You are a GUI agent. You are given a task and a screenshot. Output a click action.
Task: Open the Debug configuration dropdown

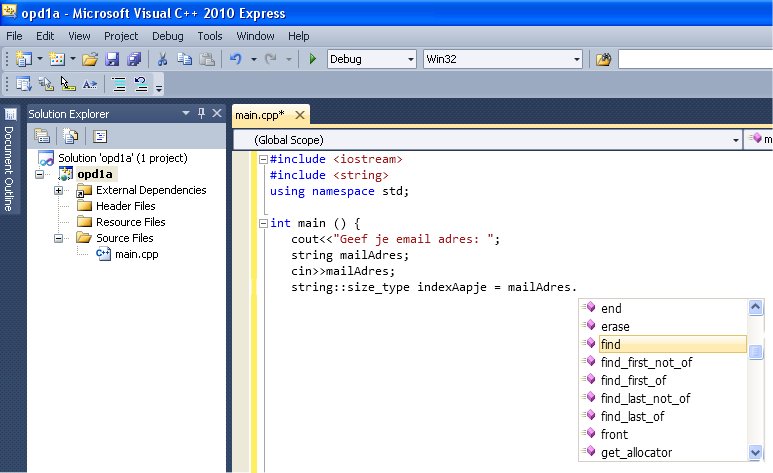click(x=410, y=60)
